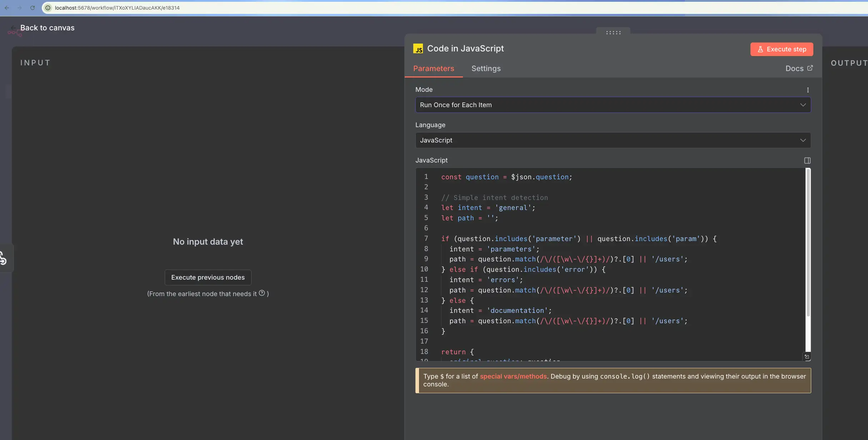Screen dimensions: 868x440
Task: Click the Execute previous nodes button
Action: [x=208, y=277]
